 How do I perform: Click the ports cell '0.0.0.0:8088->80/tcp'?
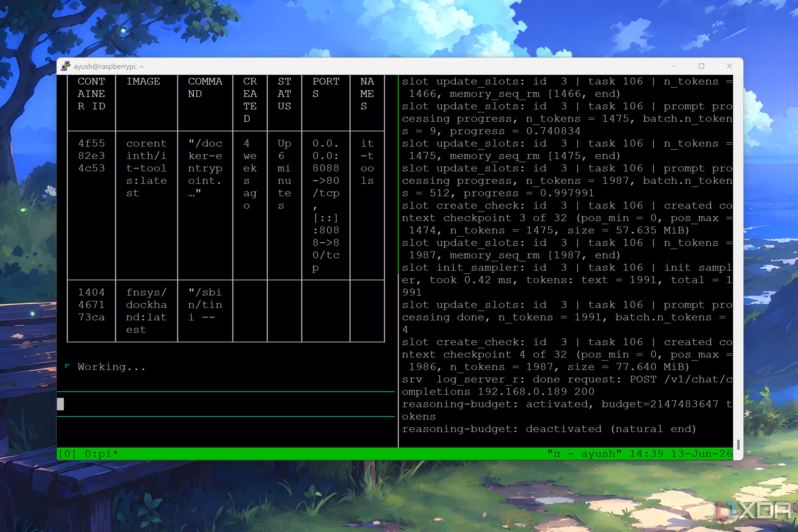pos(326,206)
